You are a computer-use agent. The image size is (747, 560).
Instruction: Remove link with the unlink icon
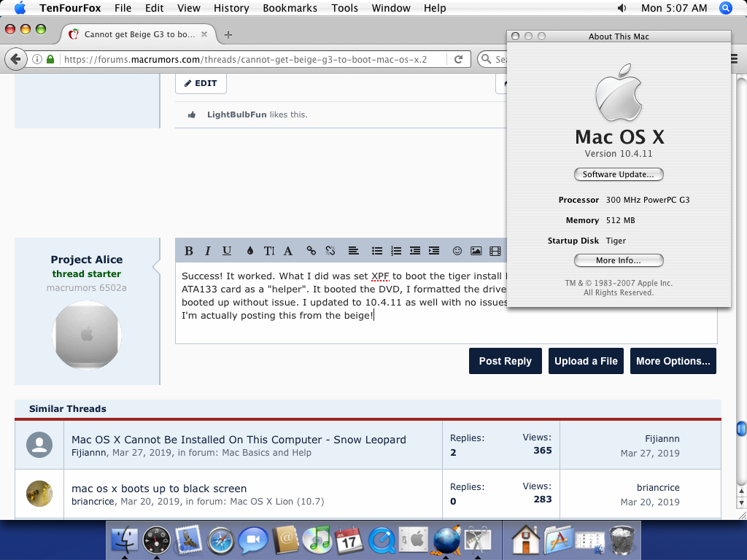[x=330, y=251]
